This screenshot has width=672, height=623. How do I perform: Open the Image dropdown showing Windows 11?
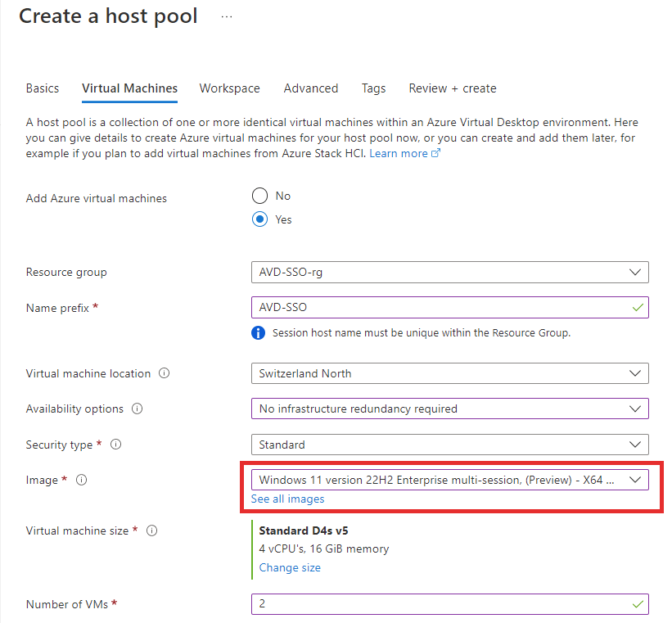tap(450, 480)
